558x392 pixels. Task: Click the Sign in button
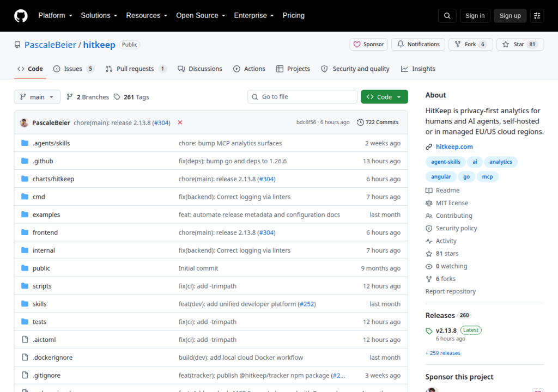[475, 16]
